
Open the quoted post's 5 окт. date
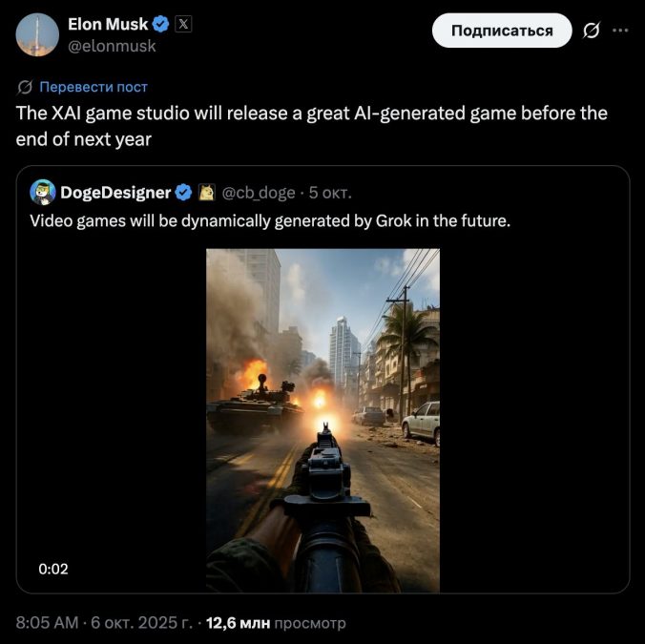(330, 193)
